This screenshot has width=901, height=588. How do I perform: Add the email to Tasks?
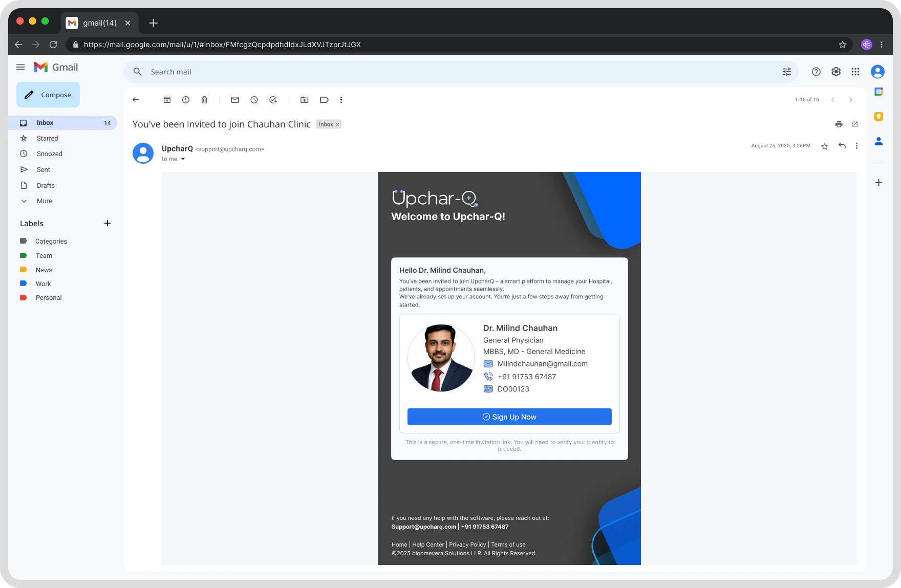tap(273, 100)
